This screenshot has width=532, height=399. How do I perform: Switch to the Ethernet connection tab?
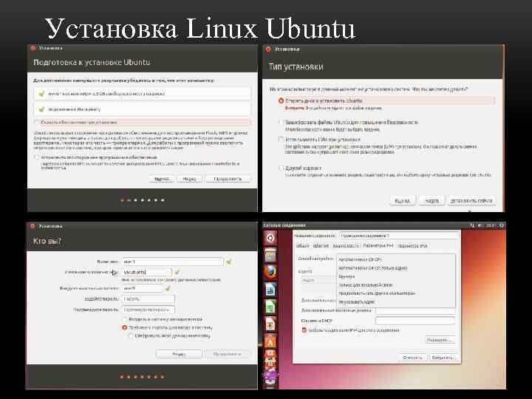click(x=321, y=245)
